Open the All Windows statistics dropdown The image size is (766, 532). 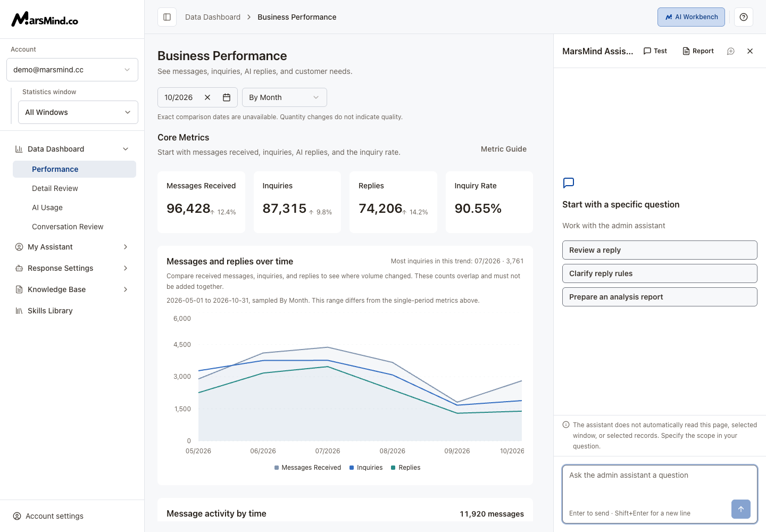(x=78, y=112)
